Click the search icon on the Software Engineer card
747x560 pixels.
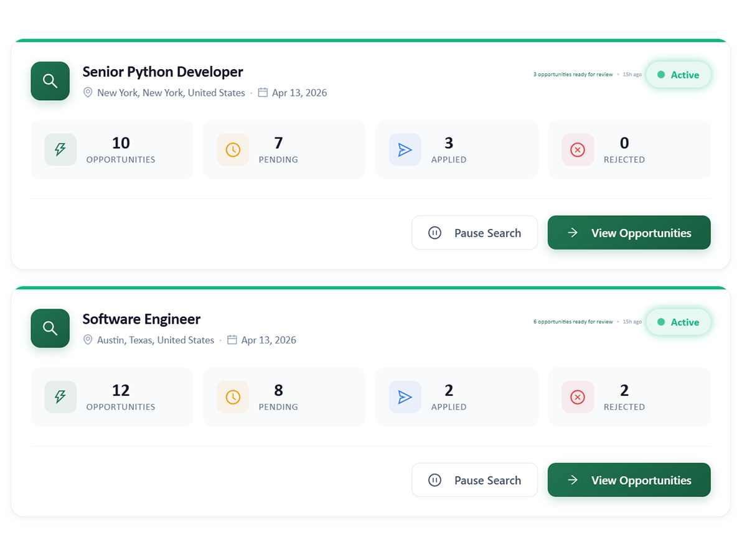point(50,329)
